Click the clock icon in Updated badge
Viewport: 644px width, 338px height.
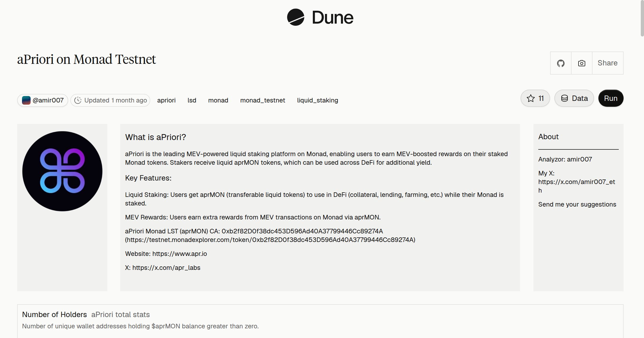[x=78, y=100]
